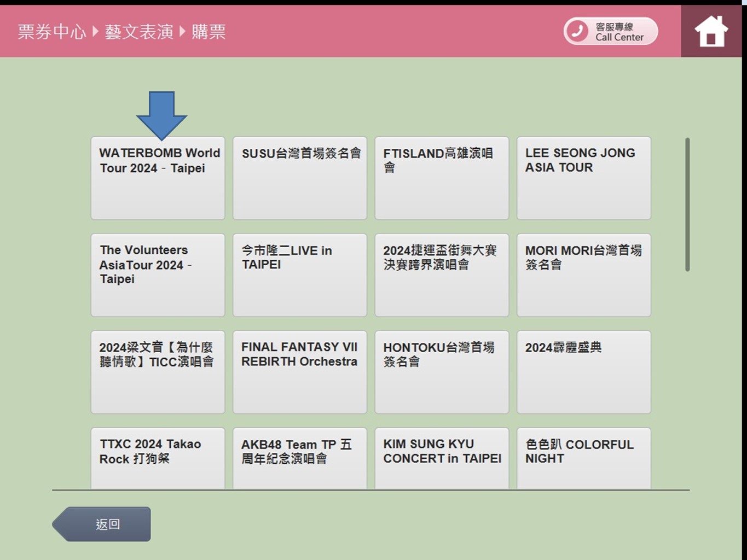The width and height of the screenshot is (747, 560).
Task: Open LEE SEONG JONG ASIA TOUR
Action: [x=584, y=178]
